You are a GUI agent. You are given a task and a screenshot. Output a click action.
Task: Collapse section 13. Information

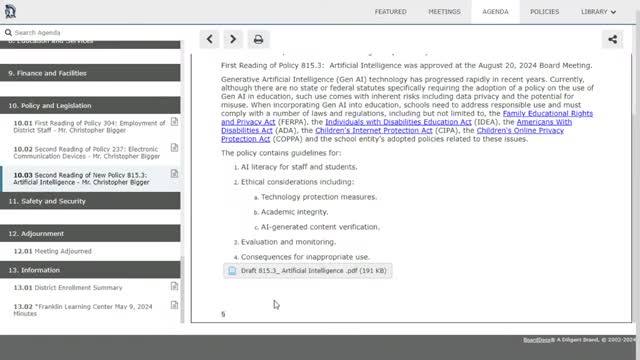point(90,270)
